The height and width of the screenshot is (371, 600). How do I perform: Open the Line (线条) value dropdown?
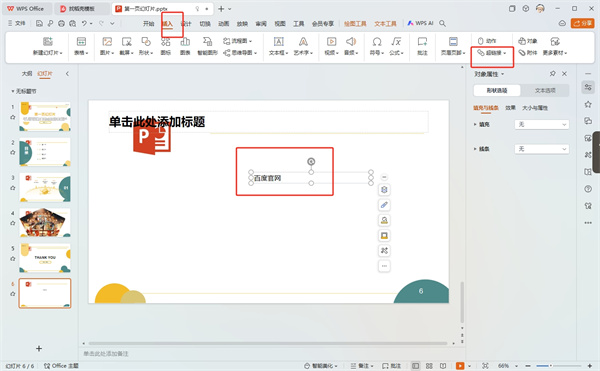[541, 149]
